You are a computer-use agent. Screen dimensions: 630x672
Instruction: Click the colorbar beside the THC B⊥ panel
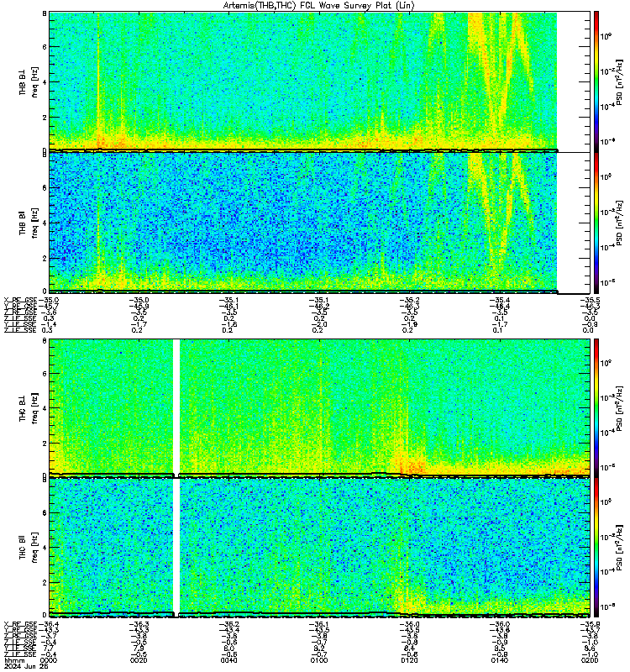[x=596, y=407]
